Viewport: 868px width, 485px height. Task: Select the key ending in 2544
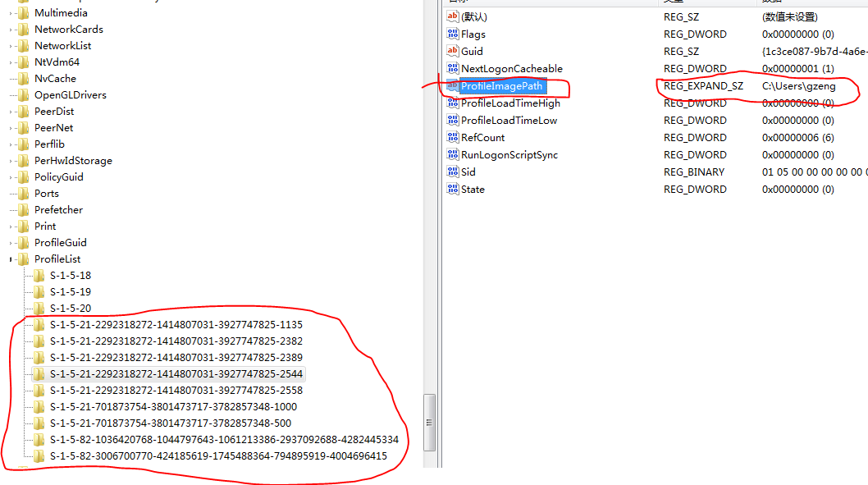(176, 373)
